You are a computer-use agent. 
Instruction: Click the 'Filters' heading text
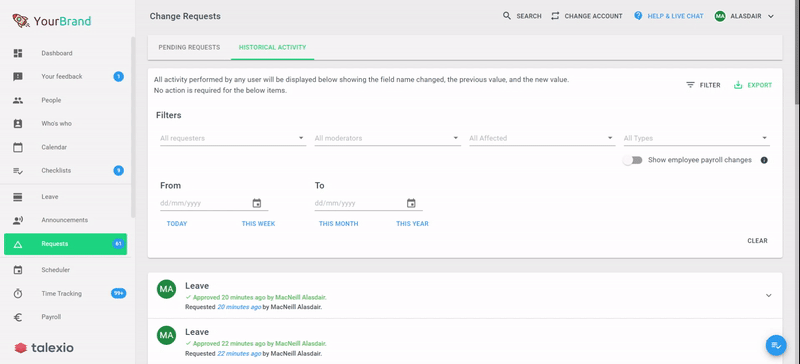168,115
